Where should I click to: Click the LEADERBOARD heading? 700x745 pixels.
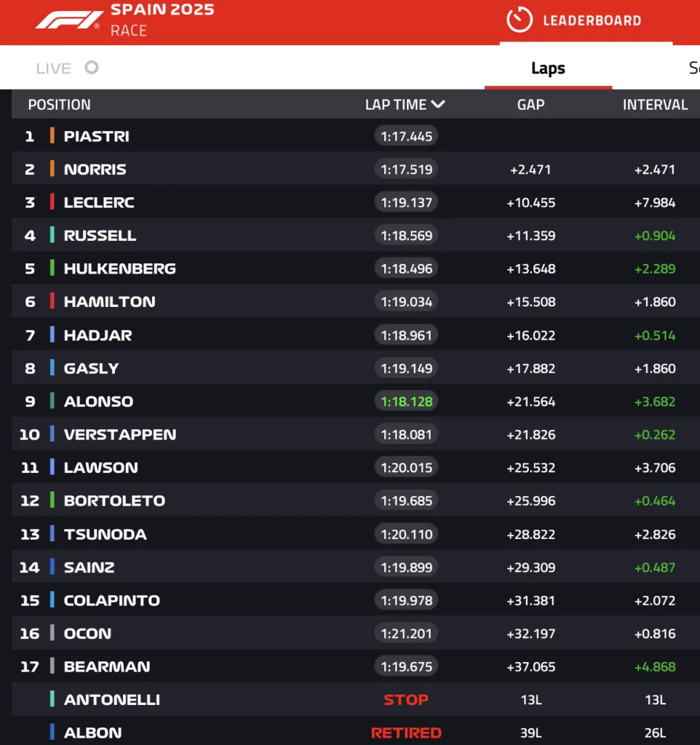pyautogui.click(x=591, y=20)
